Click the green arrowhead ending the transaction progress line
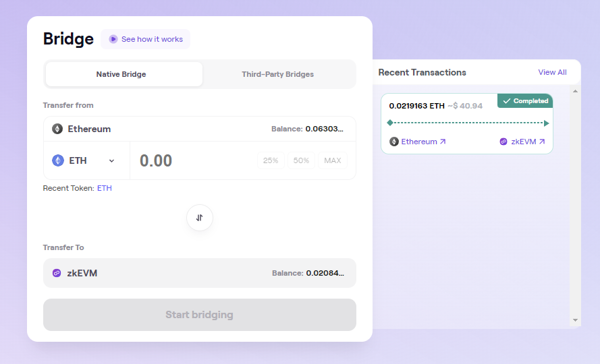 point(547,123)
